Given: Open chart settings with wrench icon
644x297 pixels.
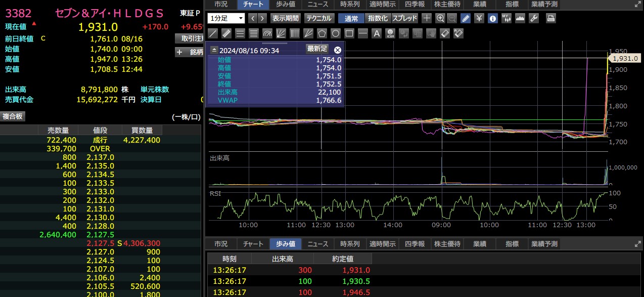Looking at the screenshot, I should tap(534, 18).
